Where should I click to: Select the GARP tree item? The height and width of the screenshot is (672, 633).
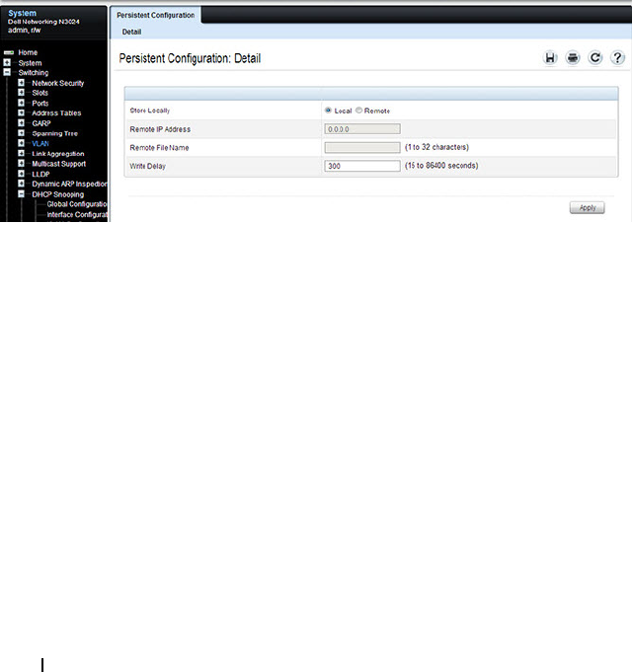[41, 123]
